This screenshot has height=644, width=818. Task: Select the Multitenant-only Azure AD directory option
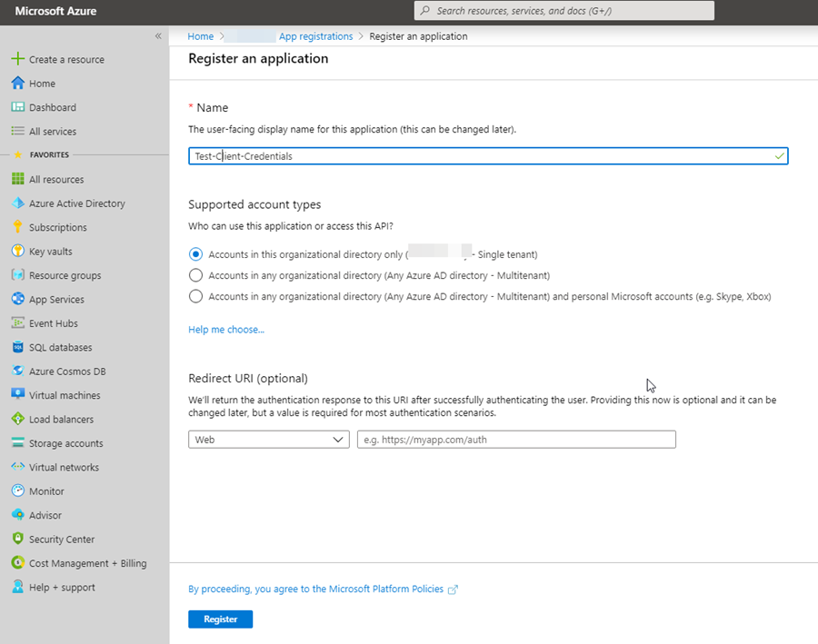click(x=195, y=275)
